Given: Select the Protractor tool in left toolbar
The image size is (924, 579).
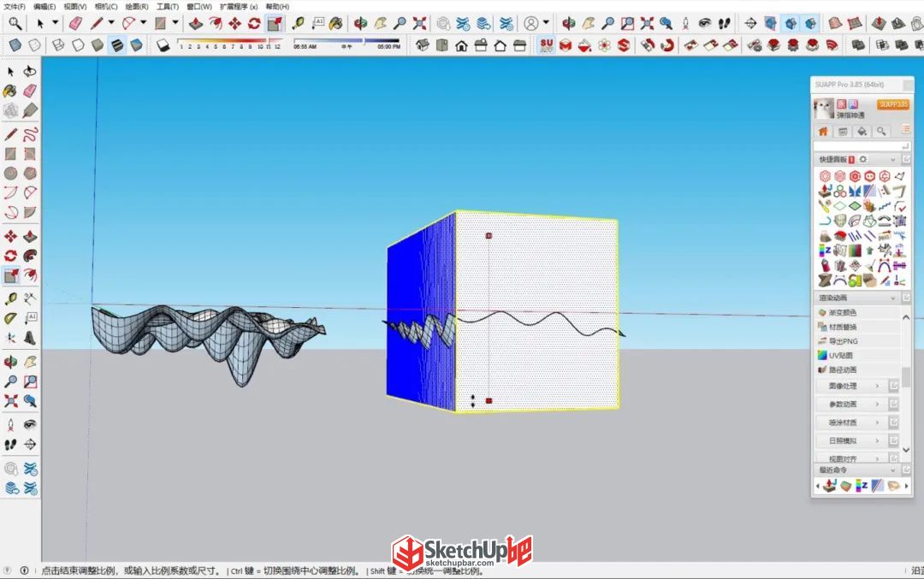Looking at the screenshot, I should tap(10, 319).
